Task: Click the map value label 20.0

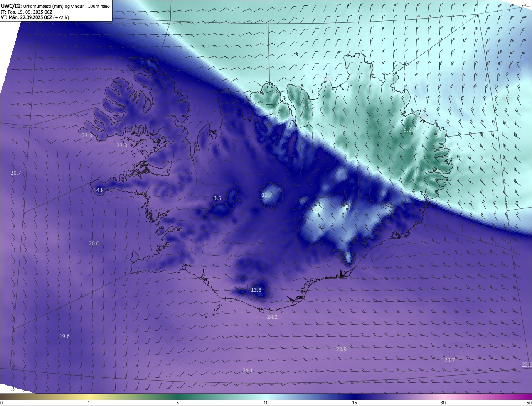Action: pos(94,243)
